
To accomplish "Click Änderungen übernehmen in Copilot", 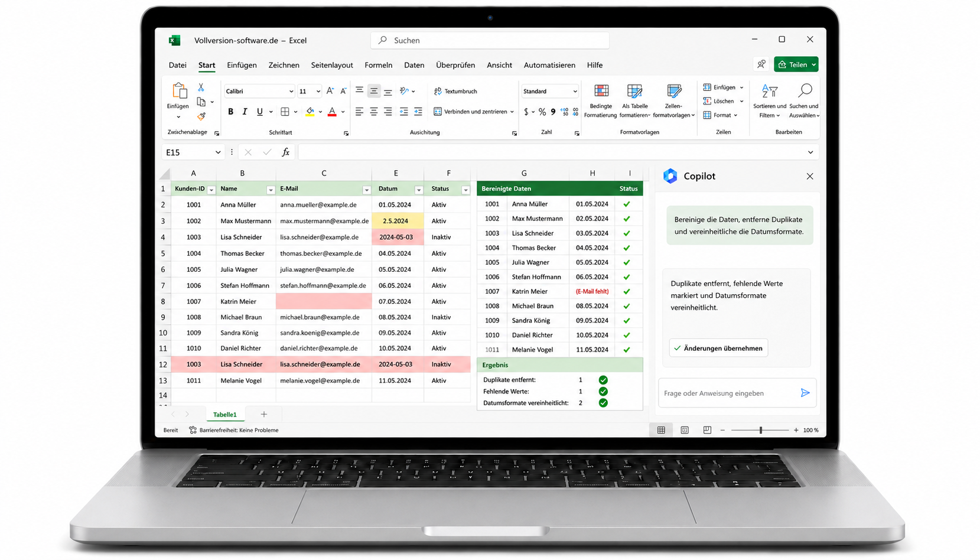I will [x=718, y=348].
